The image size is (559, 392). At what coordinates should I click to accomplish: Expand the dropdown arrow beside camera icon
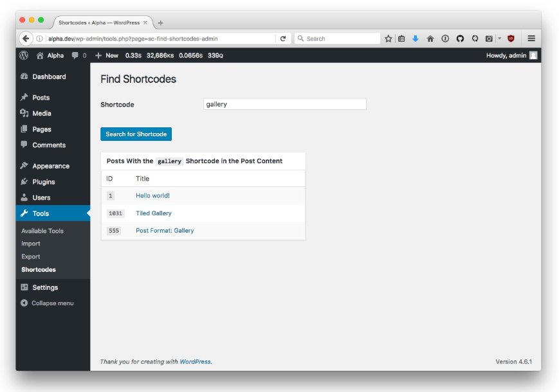tap(499, 39)
